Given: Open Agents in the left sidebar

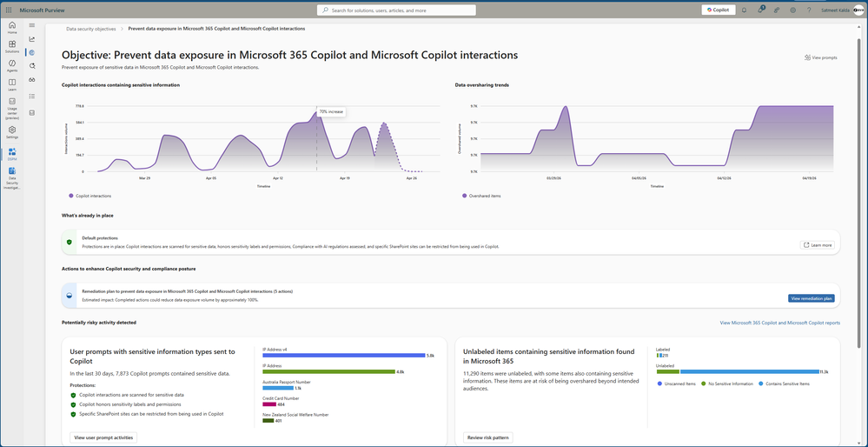Looking at the screenshot, I should point(12,65).
